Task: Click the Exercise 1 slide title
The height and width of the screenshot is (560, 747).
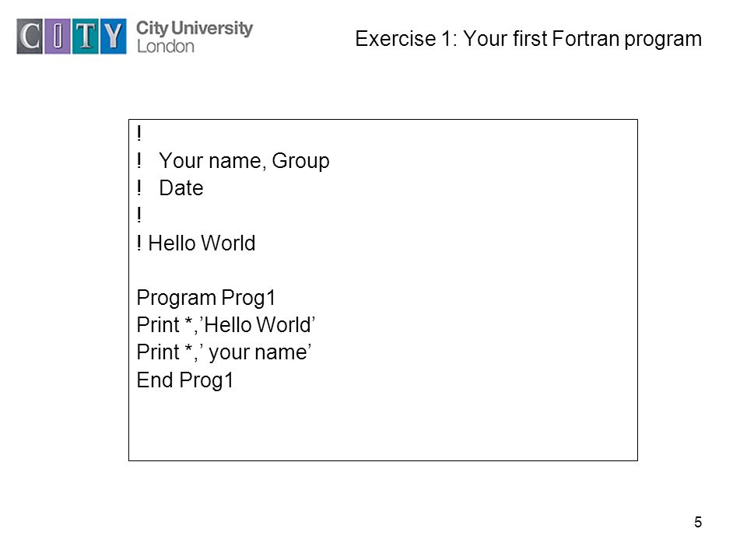Action: 528,39
